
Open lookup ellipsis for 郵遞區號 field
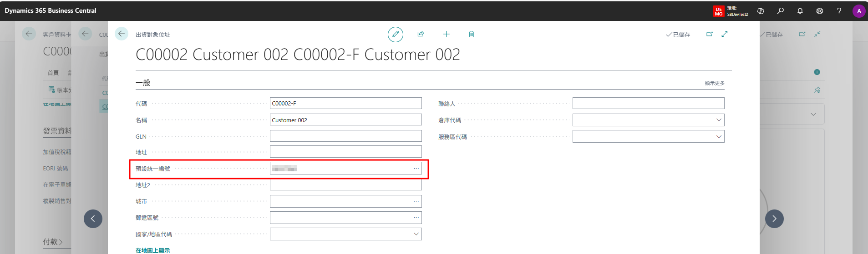(x=416, y=218)
